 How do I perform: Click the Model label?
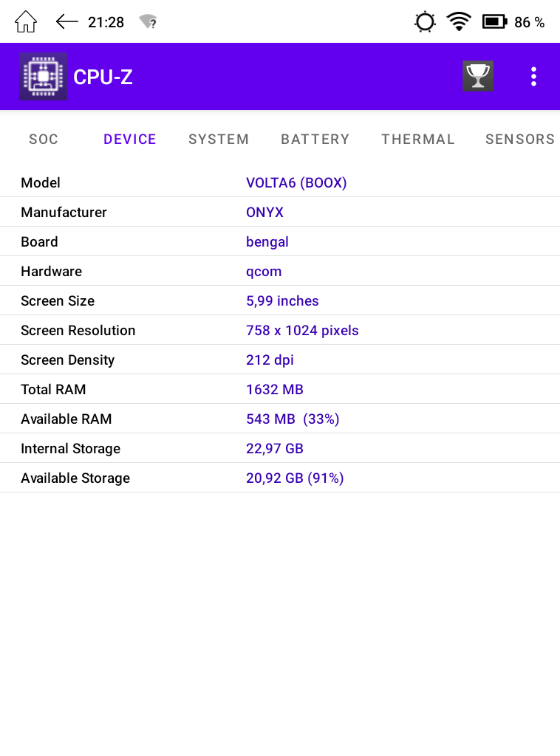click(41, 183)
